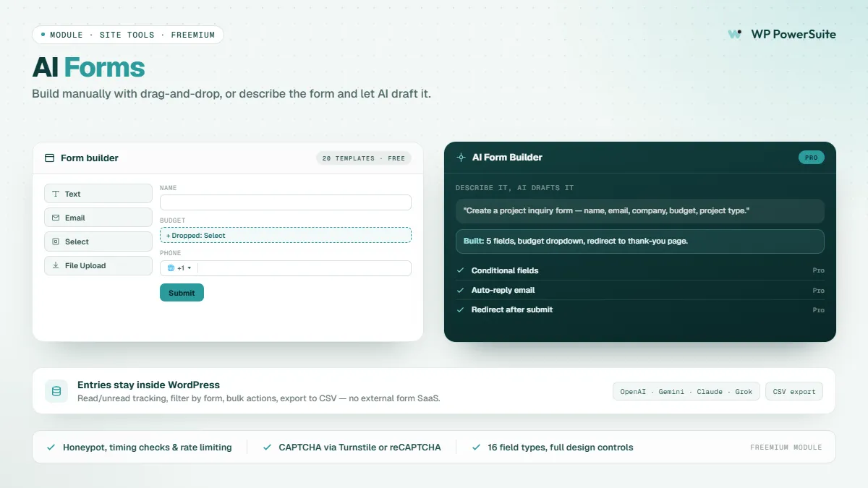Screen dimensions: 868x488
Task: Click the checkmark beside Honeypot, timing checks
Action: tap(51, 448)
